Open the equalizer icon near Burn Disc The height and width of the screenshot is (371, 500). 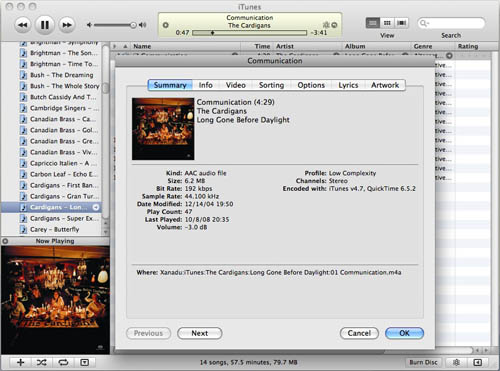pyautogui.click(x=456, y=362)
